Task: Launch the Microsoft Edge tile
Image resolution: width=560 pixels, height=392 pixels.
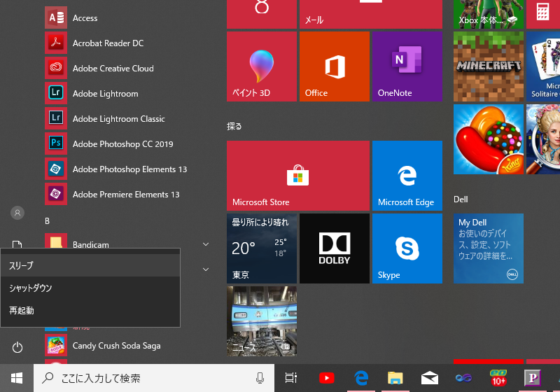Action: click(x=407, y=176)
